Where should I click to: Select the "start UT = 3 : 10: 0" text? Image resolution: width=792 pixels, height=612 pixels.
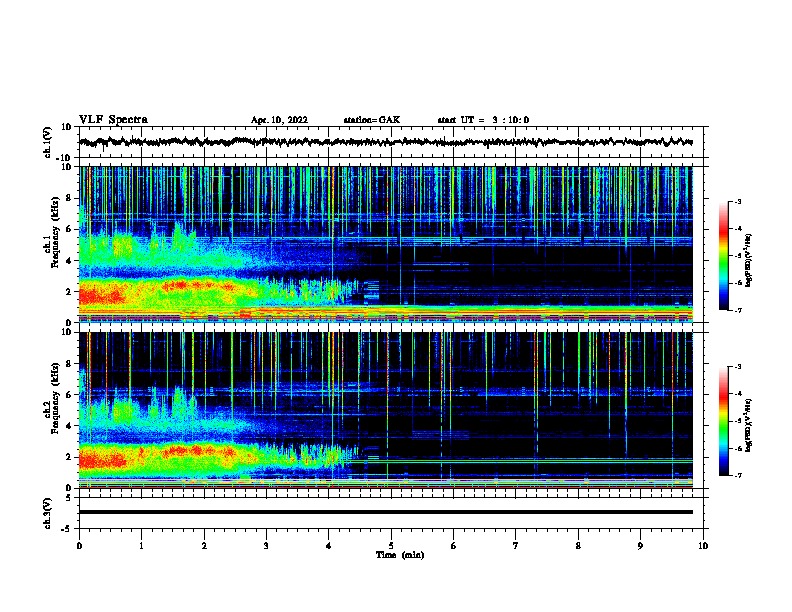point(483,120)
